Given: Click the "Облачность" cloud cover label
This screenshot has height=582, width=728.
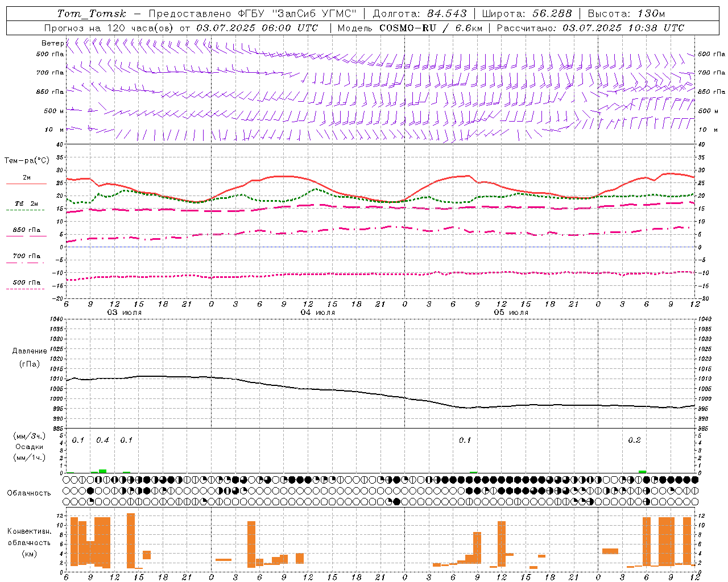Looking at the screenshot, I should click(x=29, y=493).
